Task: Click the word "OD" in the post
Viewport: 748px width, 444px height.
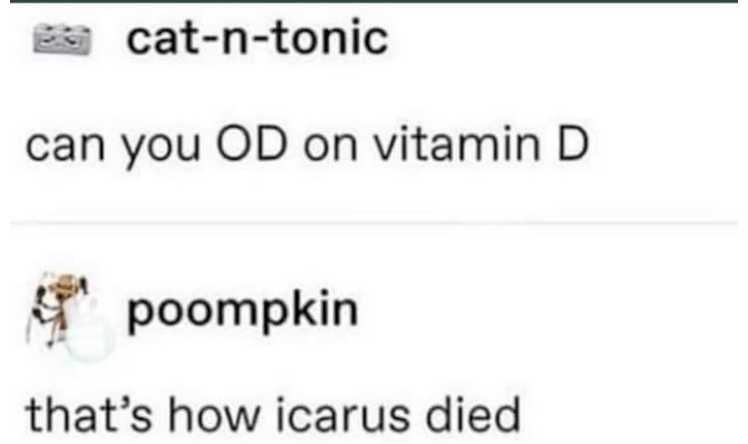Action: tap(251, 145)
